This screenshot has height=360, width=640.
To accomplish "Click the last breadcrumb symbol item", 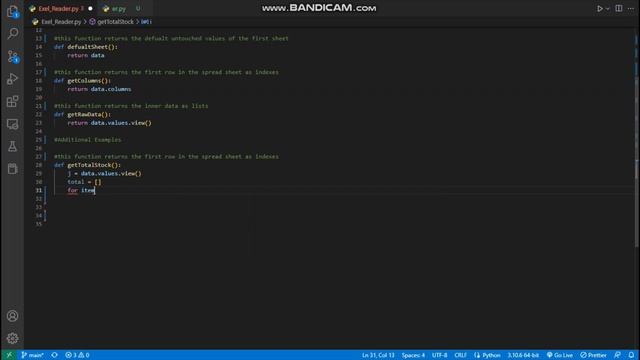I will pyautogui.click(x=146, y=22).
